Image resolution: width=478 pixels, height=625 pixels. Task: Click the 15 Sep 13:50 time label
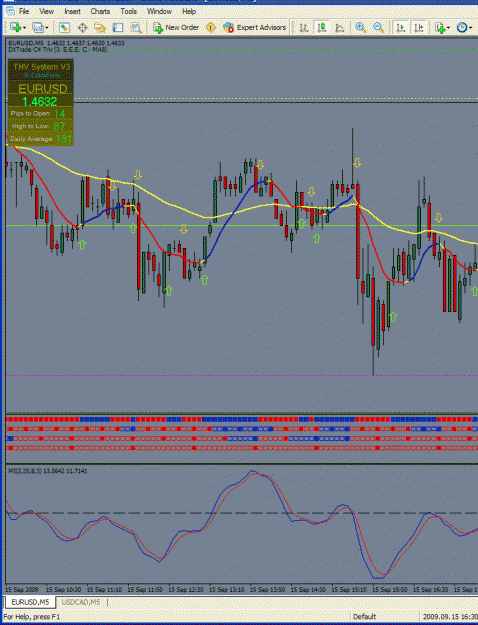[268, 589]
